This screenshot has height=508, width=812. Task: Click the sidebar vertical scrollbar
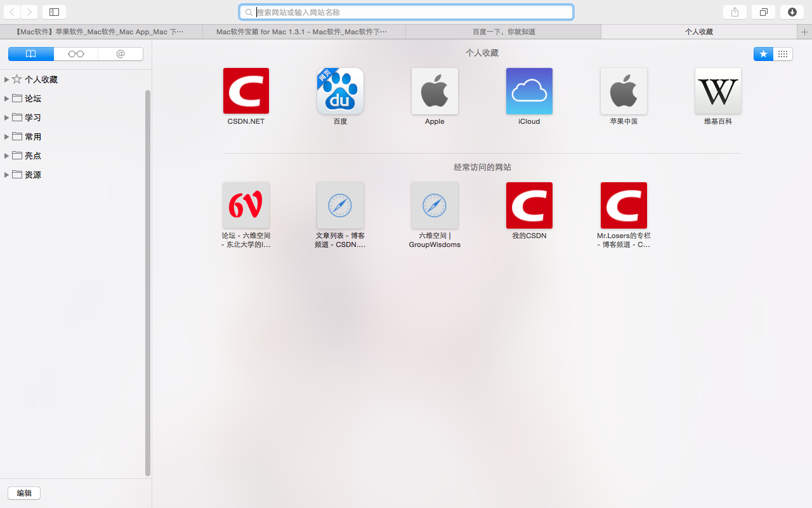click(148, 283)
